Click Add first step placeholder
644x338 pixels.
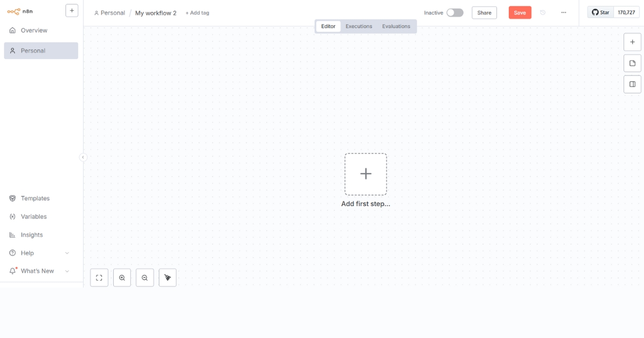pos(365,174)
